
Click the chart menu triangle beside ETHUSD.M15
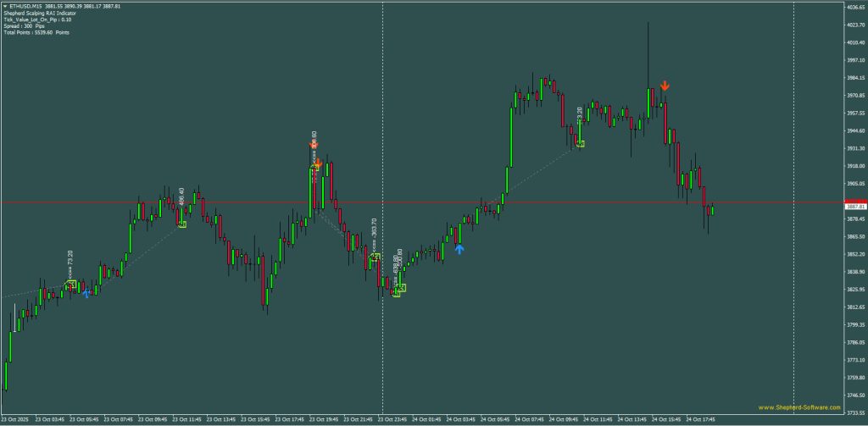(5, 6)
